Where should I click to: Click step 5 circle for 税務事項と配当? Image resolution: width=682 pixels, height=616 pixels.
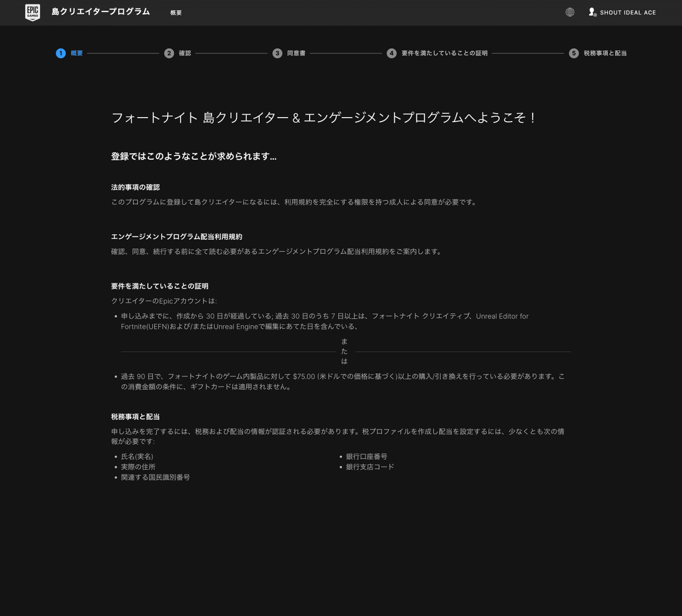pos(574,53)
